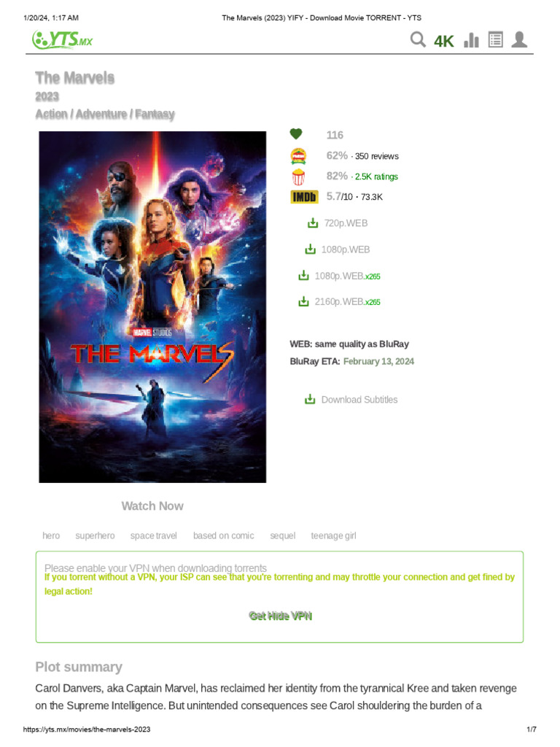
Task: Click the YTS.MX logo
Action: [x=63, y=39]
